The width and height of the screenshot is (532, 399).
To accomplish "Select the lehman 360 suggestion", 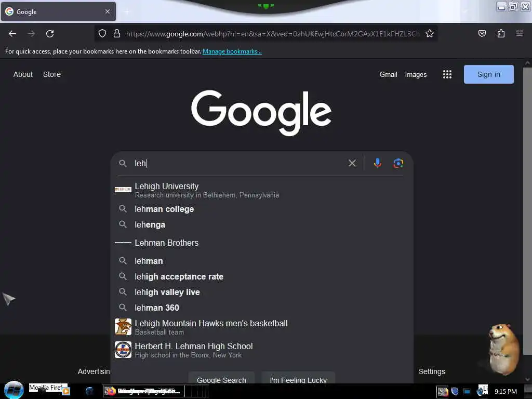I will (x=262, y=308).
